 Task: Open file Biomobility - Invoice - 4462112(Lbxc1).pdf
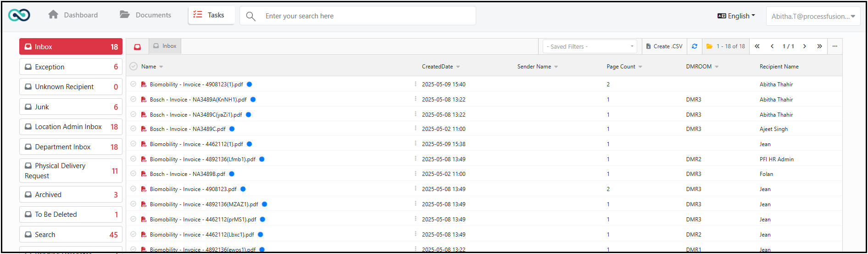coord(202,235)
